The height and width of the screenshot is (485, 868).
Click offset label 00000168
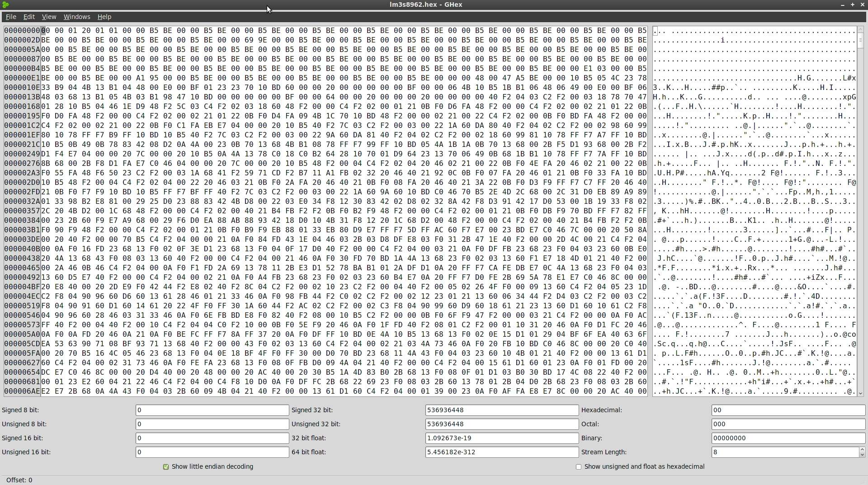click(22, 106)
